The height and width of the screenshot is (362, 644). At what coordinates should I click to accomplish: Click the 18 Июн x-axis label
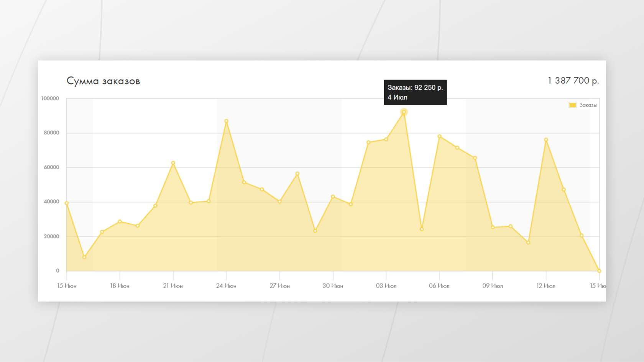click(120, 286)
